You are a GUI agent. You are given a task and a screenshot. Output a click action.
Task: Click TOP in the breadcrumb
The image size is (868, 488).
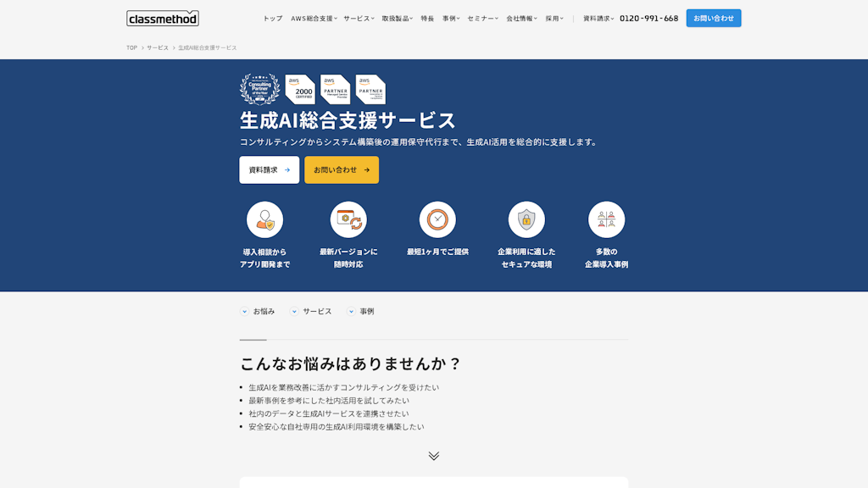131,47
